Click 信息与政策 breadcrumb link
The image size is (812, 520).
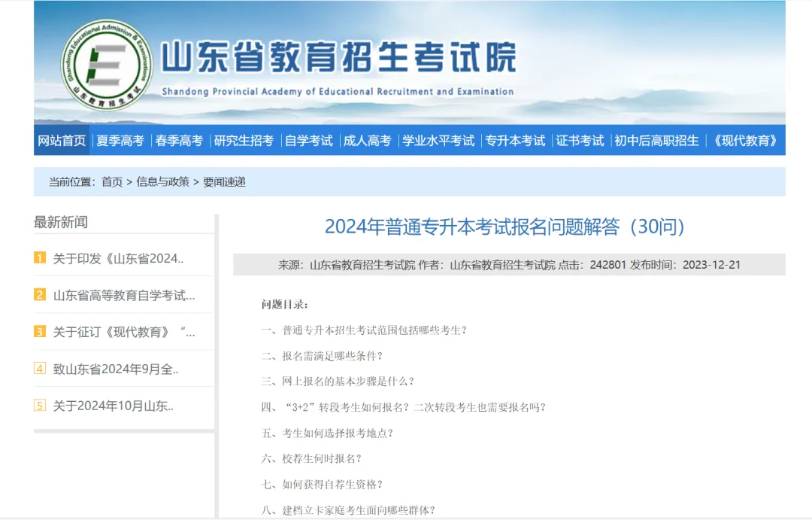162,181
